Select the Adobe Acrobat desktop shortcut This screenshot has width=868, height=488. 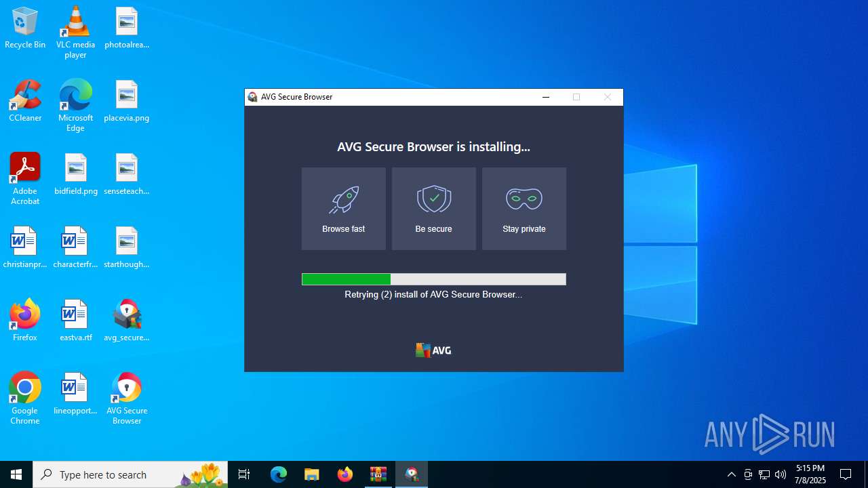click(25, 179)
